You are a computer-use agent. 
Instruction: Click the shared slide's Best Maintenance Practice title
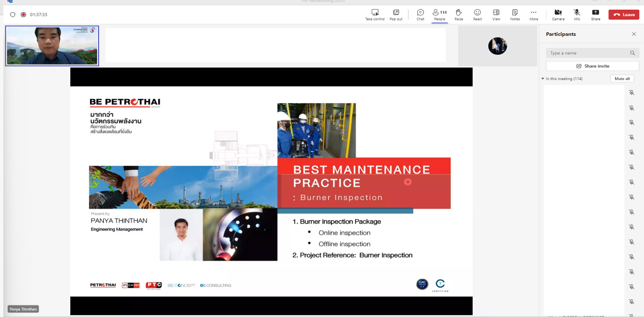pos(361,176)
